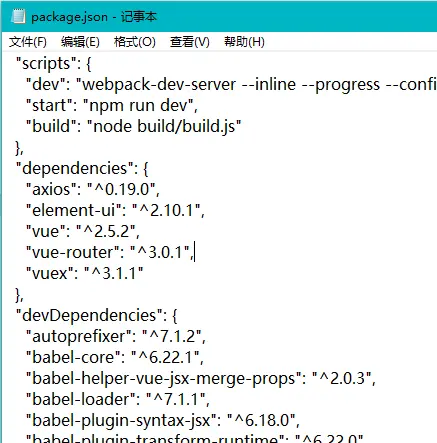Screen dimensions: 437x443
Task: Click the Notepad icon in title bar
Action: (x=18, y=16)
